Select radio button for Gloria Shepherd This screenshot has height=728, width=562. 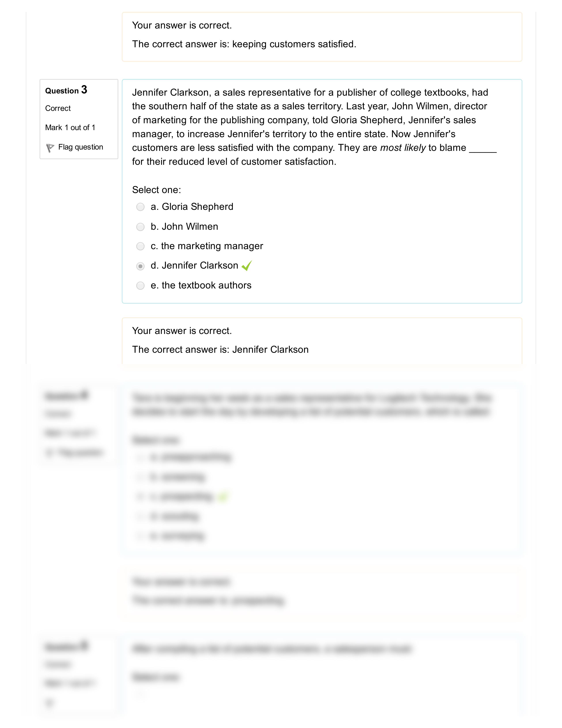coord(140,207)
